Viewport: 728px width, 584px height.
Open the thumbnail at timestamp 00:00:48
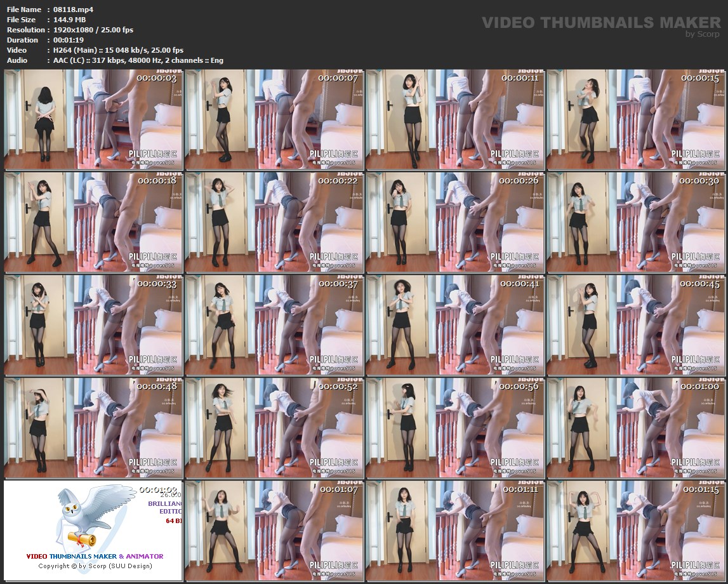(x=93, y=428)
